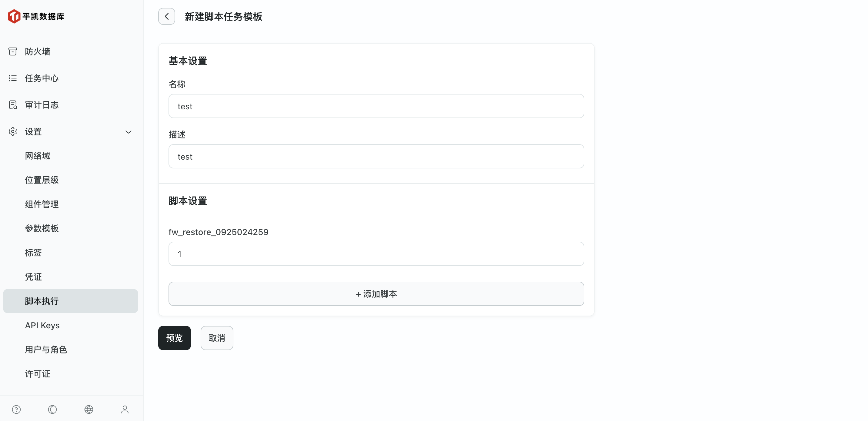
Task: Click the 描述 description text field
Action: coord(376,156)
